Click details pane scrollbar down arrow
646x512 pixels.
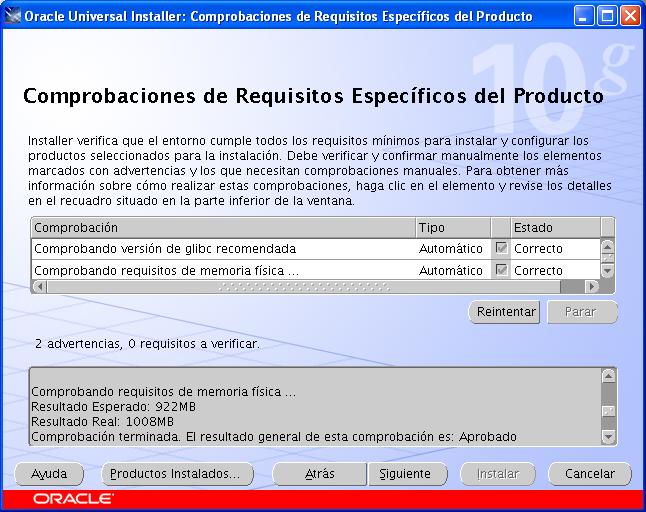(609, 436)
